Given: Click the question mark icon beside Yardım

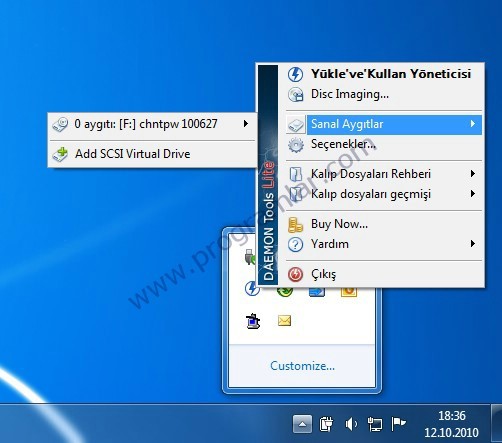Looking at the screenshot, I should click(x=295, y=244).
